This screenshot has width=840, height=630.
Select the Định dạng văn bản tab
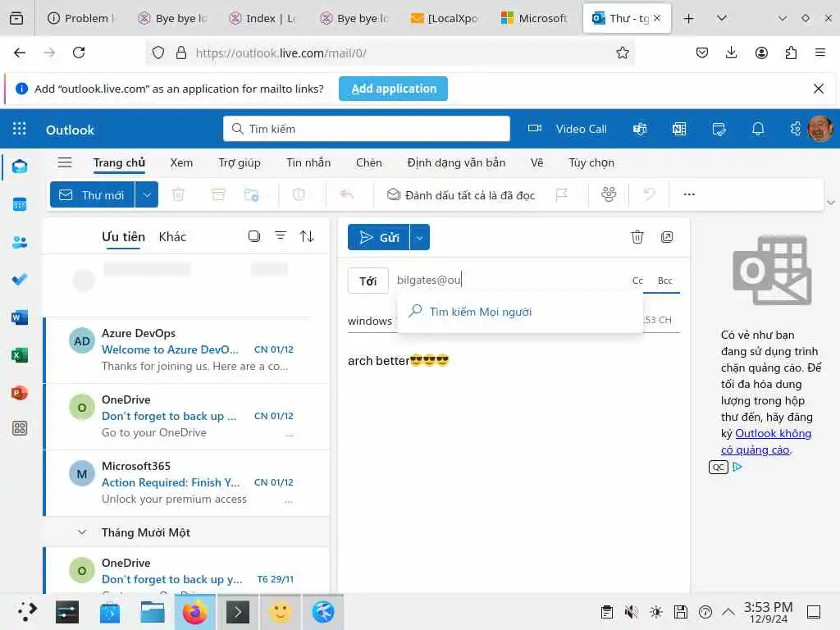pos(456,162)
